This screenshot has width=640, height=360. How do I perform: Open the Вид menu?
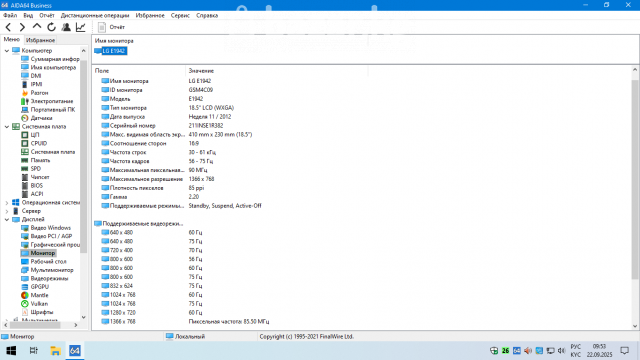point(28,16)
